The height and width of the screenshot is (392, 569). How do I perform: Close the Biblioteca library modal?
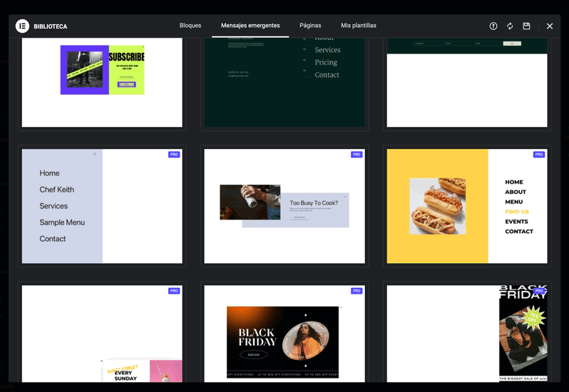coord(550,26)
